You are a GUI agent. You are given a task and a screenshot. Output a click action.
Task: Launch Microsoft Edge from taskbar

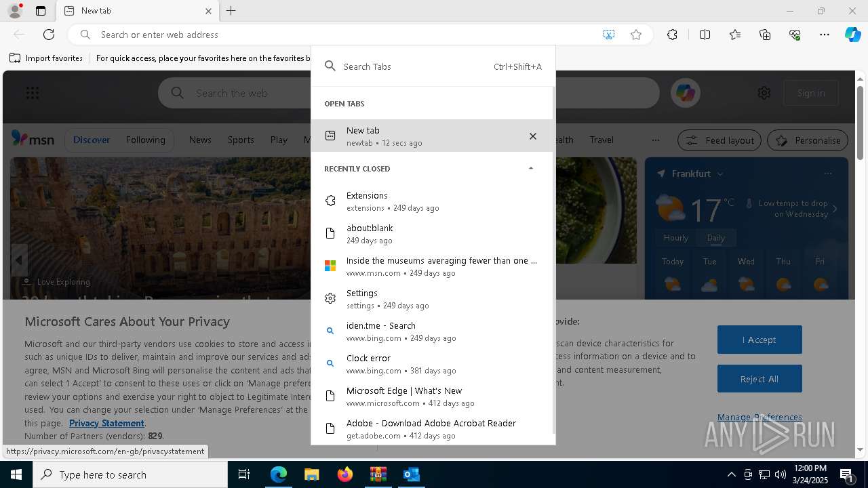(279, 474)
